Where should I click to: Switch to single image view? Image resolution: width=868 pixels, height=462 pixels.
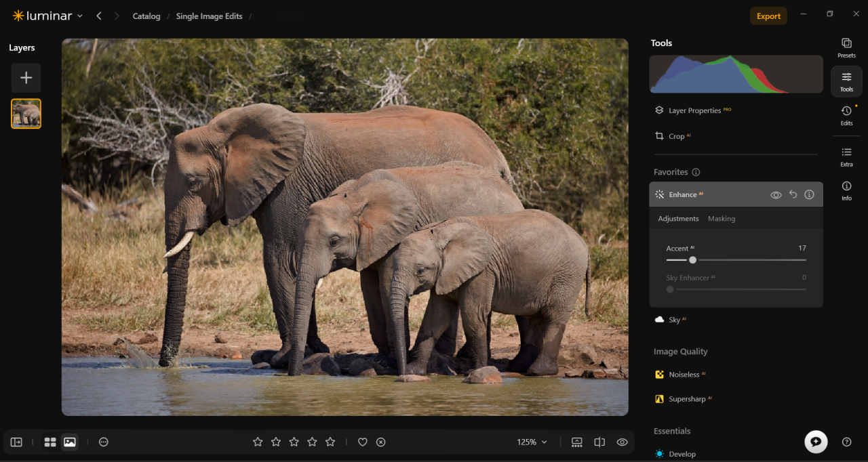click(x=69, y=442)
